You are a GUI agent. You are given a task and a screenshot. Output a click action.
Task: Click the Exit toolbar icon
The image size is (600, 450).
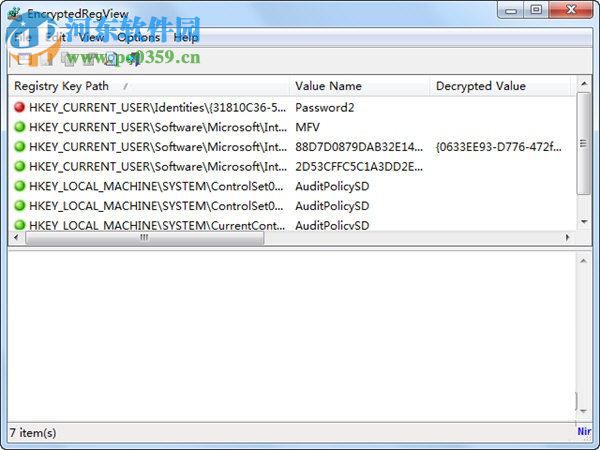133,59
